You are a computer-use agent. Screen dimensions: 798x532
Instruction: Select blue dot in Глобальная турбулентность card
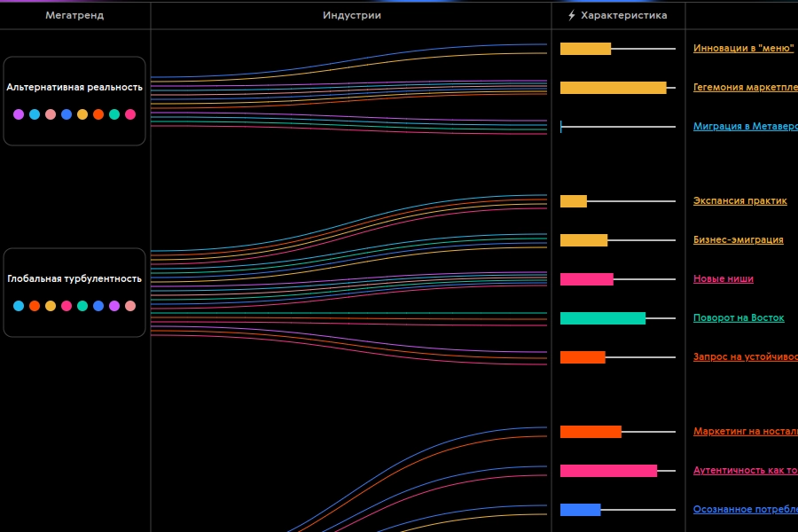click(98, 306)
